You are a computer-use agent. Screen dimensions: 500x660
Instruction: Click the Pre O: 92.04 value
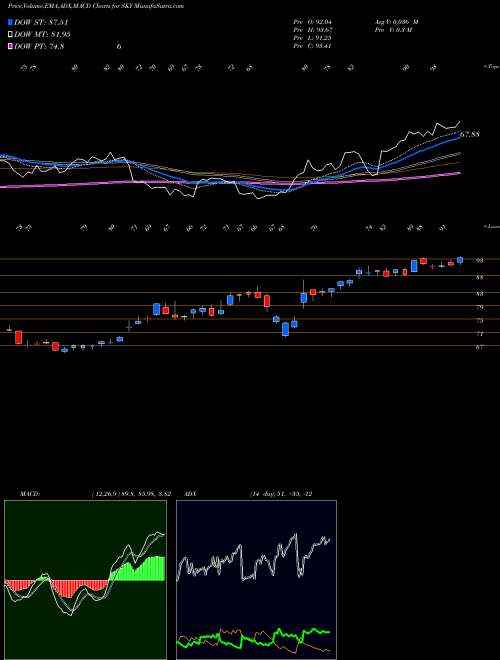pos(313,22)
